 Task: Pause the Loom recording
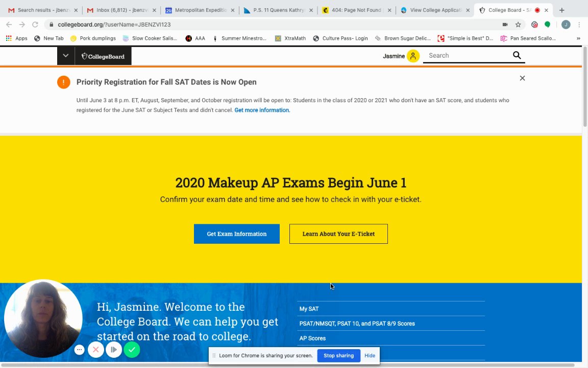(114, 350)
